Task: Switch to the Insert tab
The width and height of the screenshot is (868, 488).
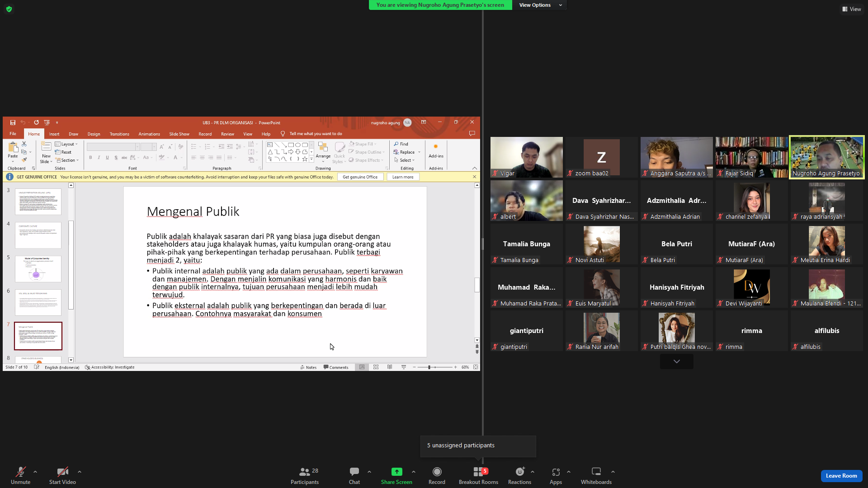Action: click(54, 134)
